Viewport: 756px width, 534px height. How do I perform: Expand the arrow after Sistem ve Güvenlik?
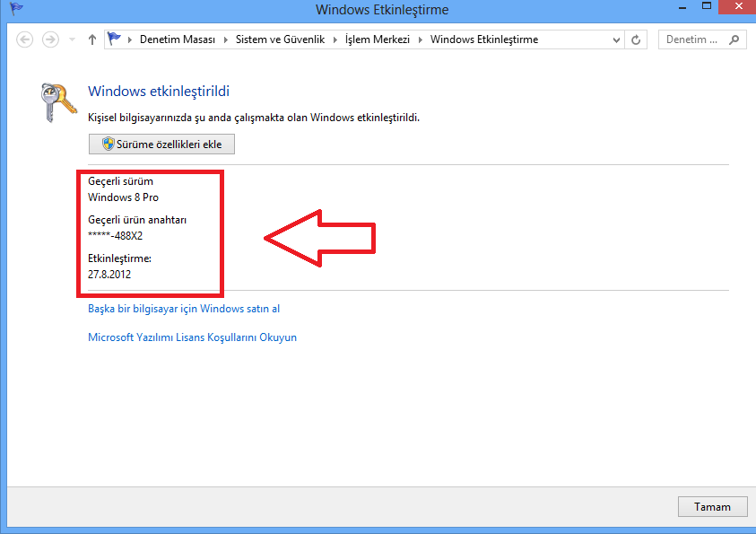click(335, 39)
